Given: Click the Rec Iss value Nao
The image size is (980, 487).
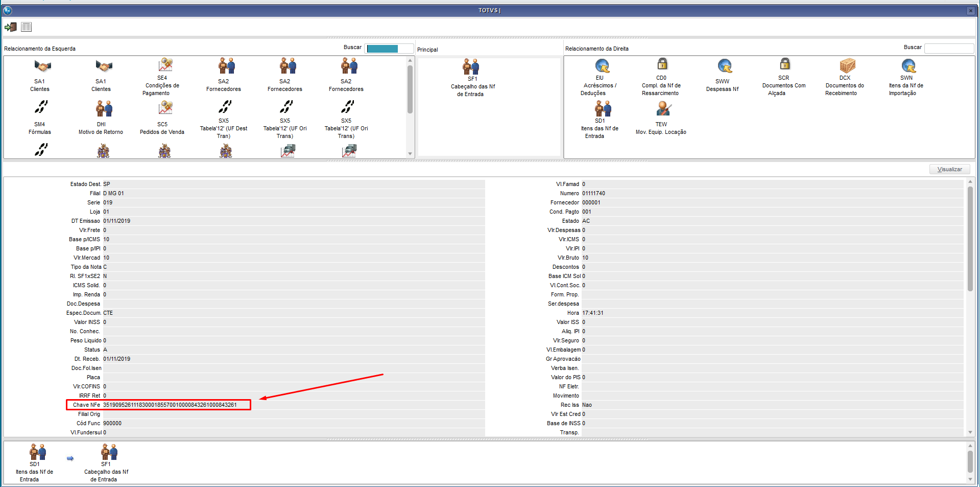Looking at the screenshot, I should (587, 405).
